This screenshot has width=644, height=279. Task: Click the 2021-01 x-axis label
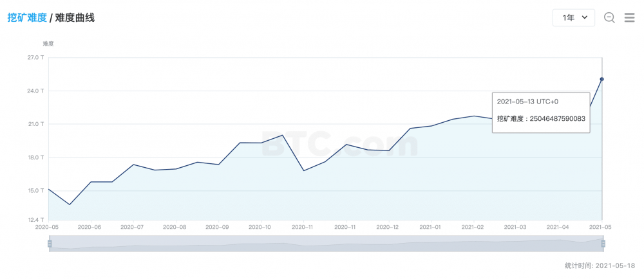[x=430, y=227]
